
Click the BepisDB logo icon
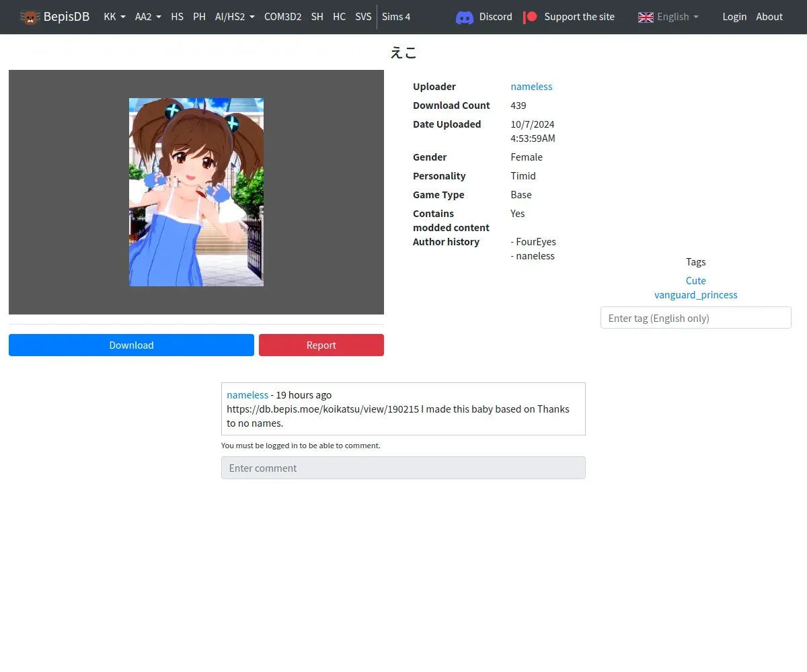pos(30,17)
